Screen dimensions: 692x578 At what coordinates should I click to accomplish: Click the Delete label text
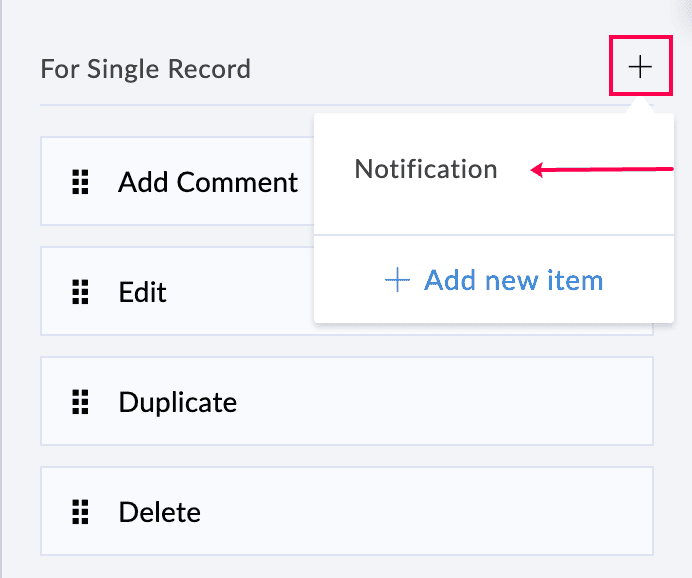(x=159, y=512)
